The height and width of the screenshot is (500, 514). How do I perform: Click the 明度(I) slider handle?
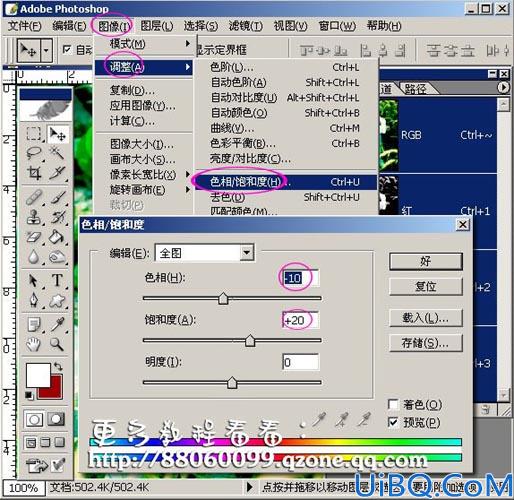tap(232, 383)
